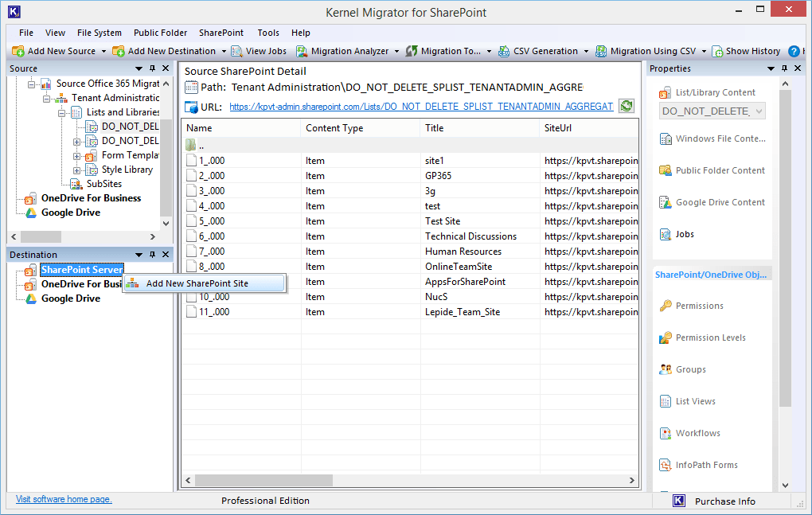
Task: Open the Source panel options dropdown arrow
Action: 139,68
